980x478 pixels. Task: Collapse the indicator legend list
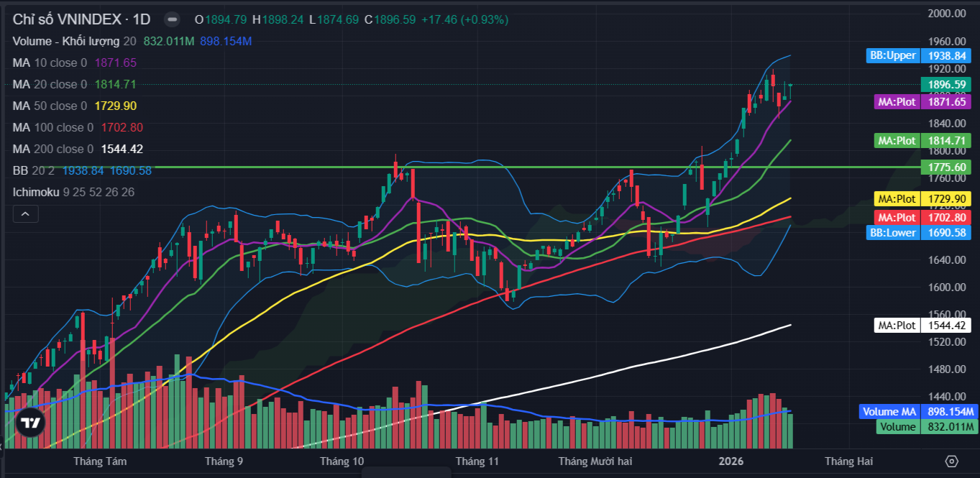pos(24,213)
